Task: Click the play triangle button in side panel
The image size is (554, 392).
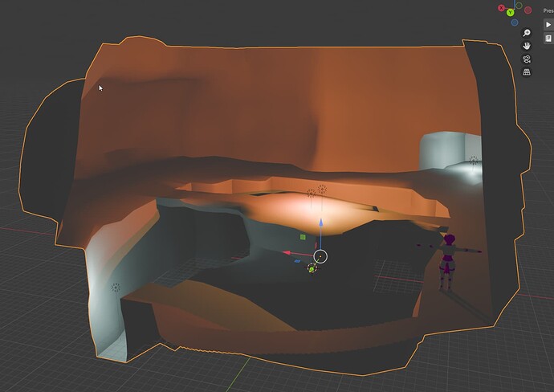Action: (x=548, y=25)
